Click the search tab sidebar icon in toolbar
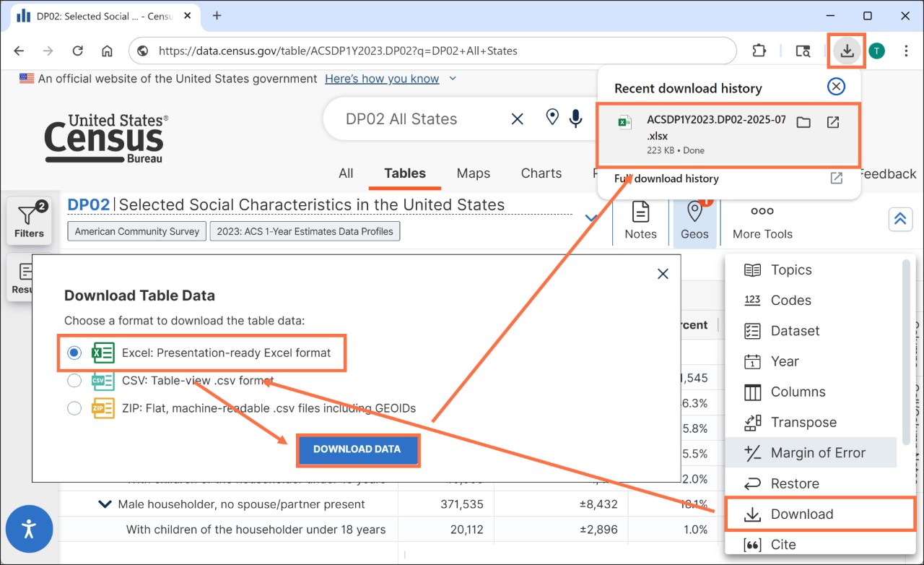The height and width of the screenshot is (565, 924). (x=803, y=51)
